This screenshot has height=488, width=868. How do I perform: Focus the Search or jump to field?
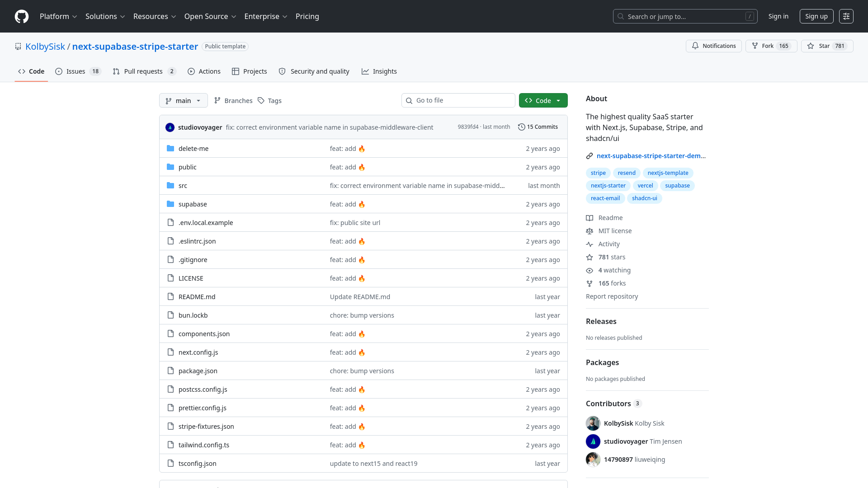pos(685,16)
